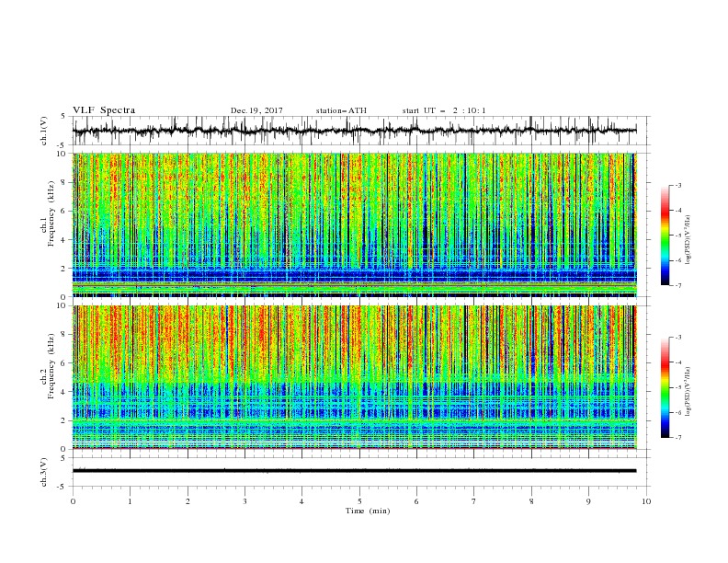This screenshot has width=728, height=563.
Task: Click the 'ch.3(V)' axis label
Action: click(44, 472)
